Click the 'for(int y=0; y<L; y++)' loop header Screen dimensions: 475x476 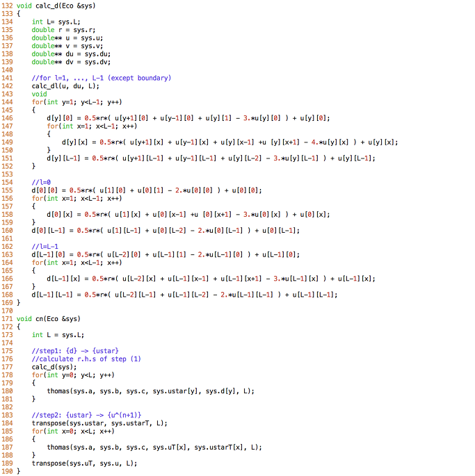(73, 375)
